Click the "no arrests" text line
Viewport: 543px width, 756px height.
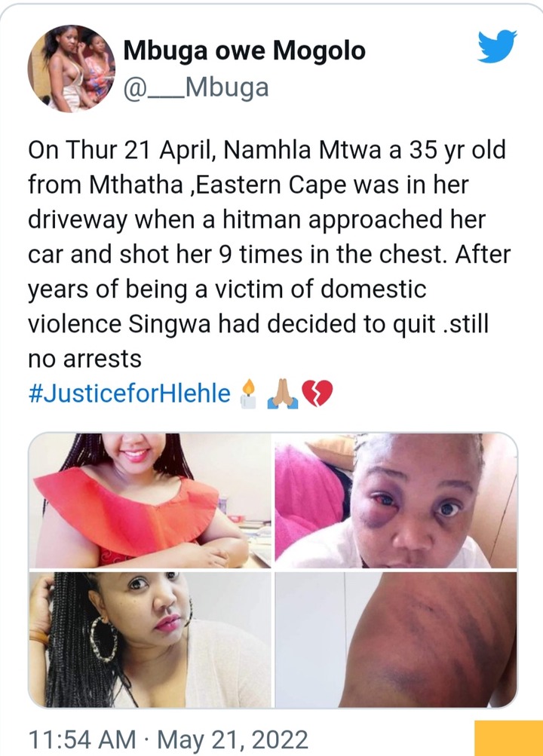[x=85, y=359]
